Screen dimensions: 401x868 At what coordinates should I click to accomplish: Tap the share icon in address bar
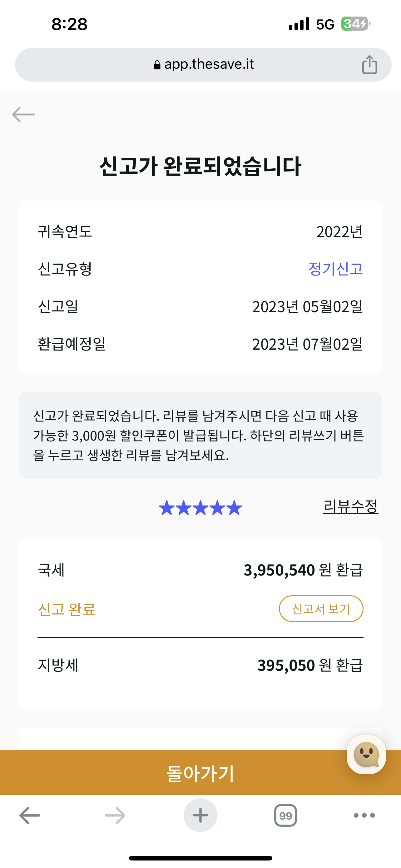pyautogui.click(x=369, y=64)
